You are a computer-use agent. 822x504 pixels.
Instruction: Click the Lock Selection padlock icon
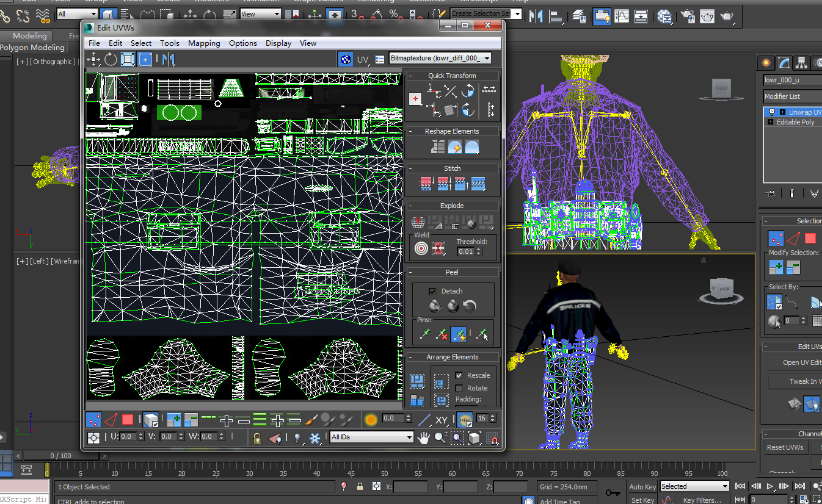coord(257,437)
